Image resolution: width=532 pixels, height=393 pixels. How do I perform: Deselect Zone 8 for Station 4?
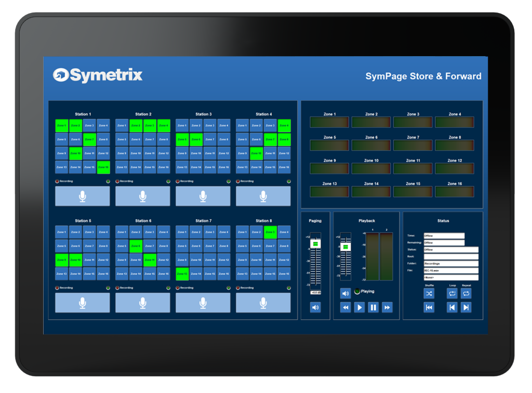click(x=284, y=139)
